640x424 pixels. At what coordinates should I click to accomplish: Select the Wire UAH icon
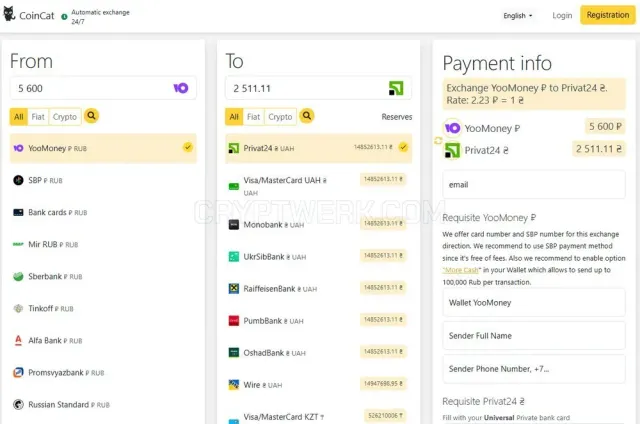[x=233, y=385]
